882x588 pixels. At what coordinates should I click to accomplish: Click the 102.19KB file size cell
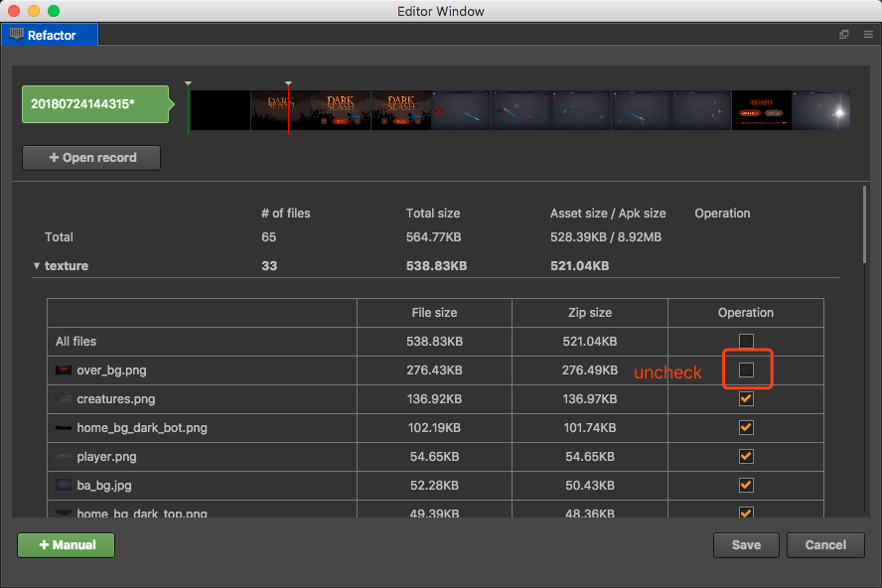tap(434, 428)
